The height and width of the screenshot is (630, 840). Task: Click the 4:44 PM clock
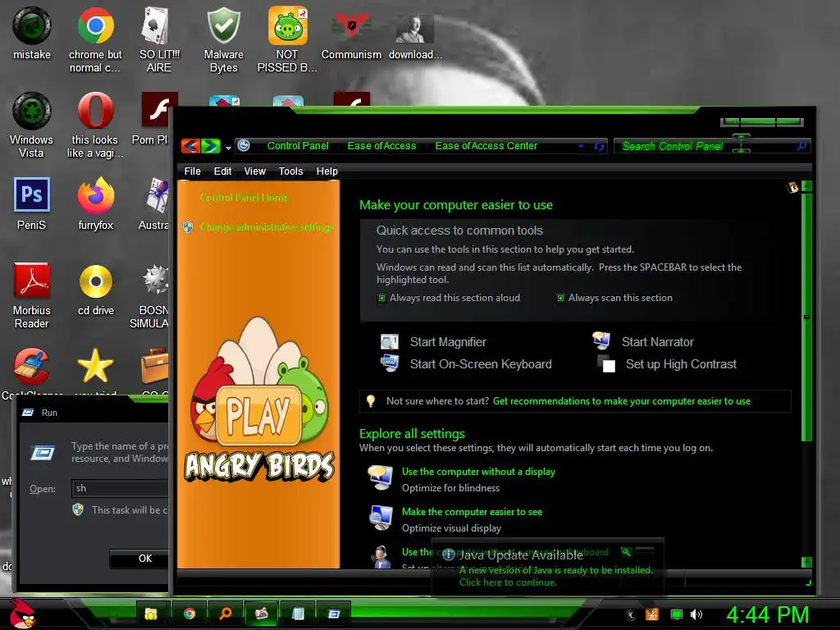tap(768, 614)
